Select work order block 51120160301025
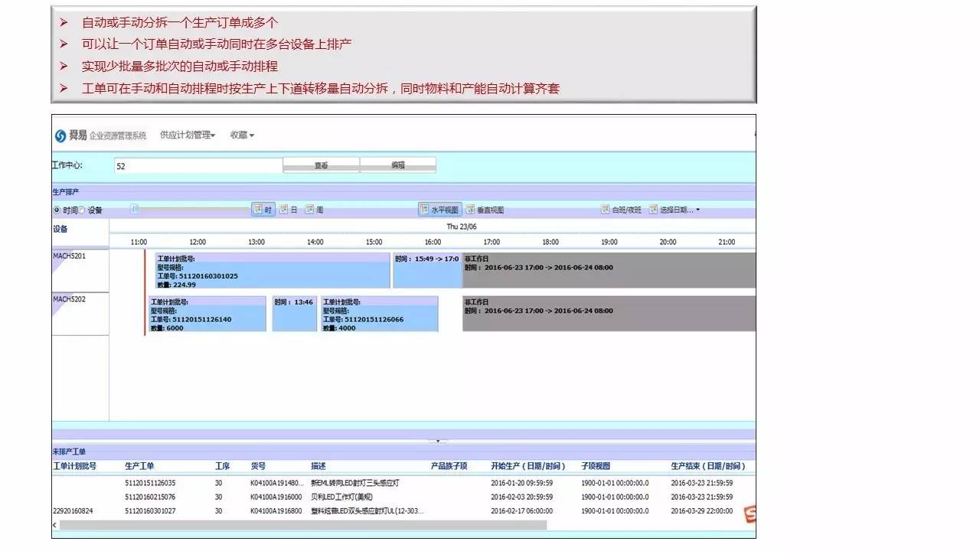 tap(273, 271)
